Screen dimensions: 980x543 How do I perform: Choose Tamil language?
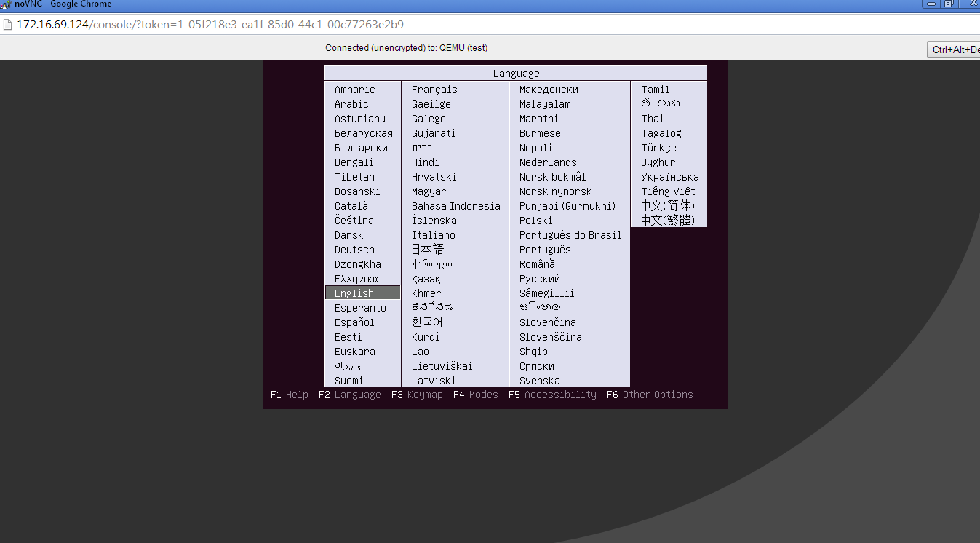point(656,90)
